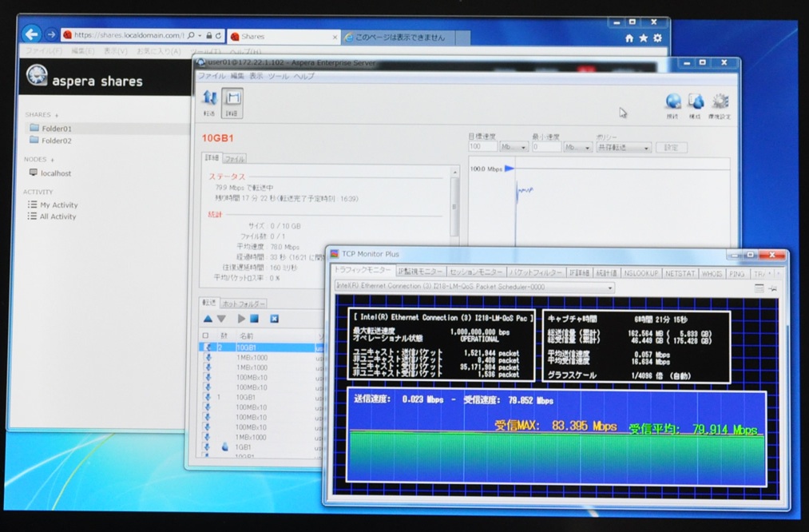Click the 目標速度 value field
Viewport: 809px width, 532px height.
[x=482, y=147]
